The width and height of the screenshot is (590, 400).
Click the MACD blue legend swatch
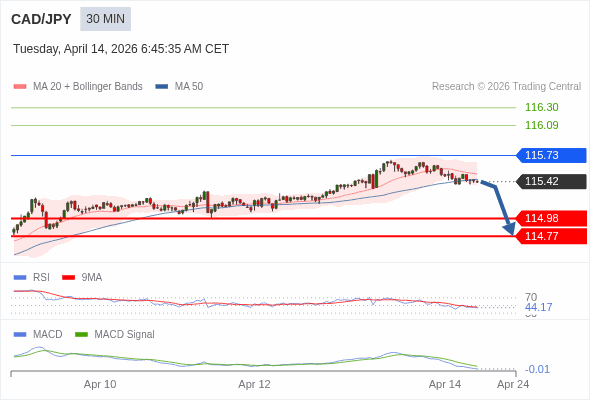[x=20, y=335]
